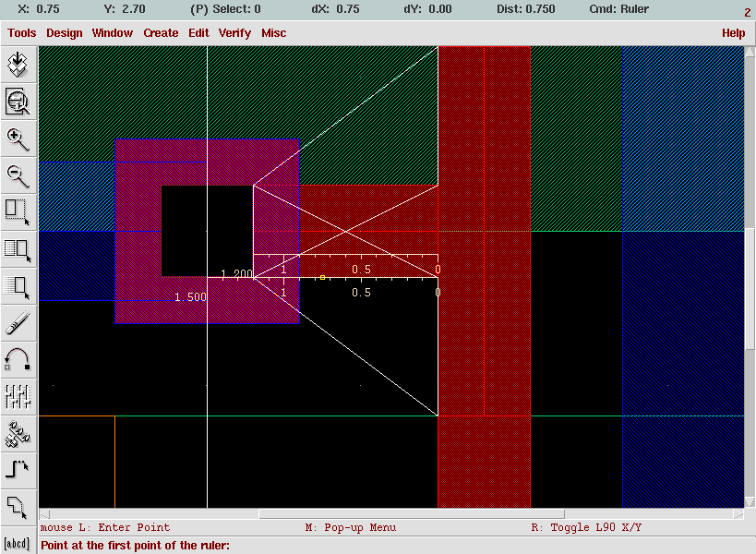Screen dimensions: 756x554
Task: Open the Edit menu
Action: [x=198, y=33]
